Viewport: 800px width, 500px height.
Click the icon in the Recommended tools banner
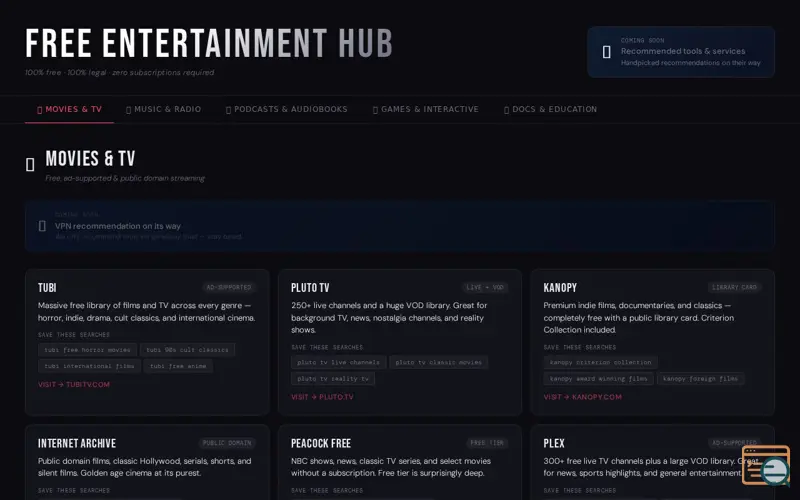tap(607, 52)
